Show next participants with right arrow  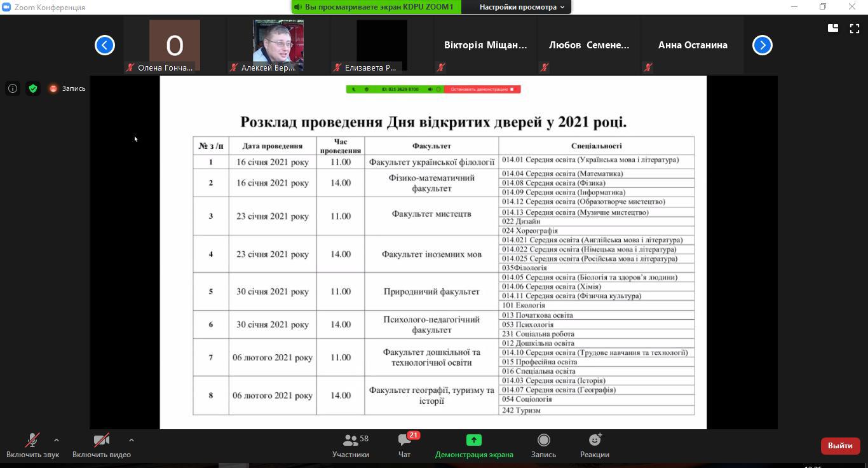pos(762,45)
